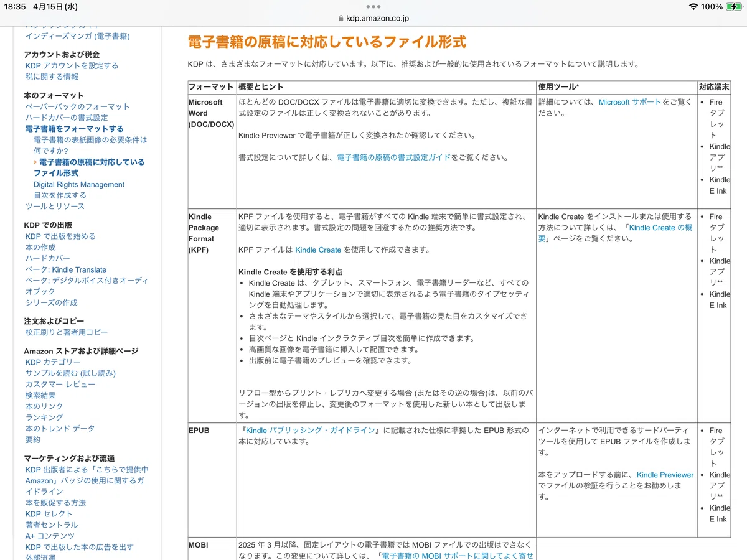The width and height of the screenshot is (747, 560).
Task: Select 電子書籍をフォーマットする sidebar item
Action: pos(75,129)
